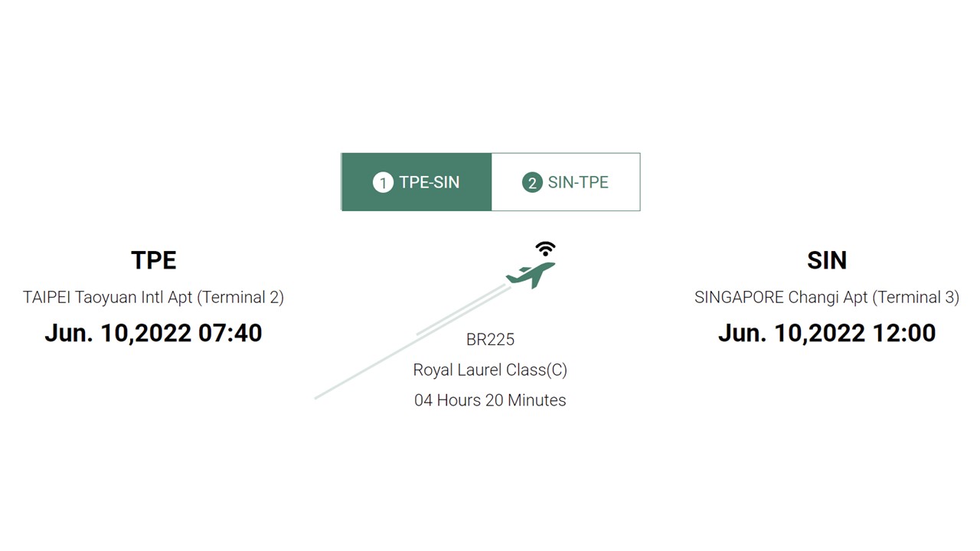This screenshot has width=980, height=551.
Task: Click the Terminal 3 text
Action: point(915,298)
